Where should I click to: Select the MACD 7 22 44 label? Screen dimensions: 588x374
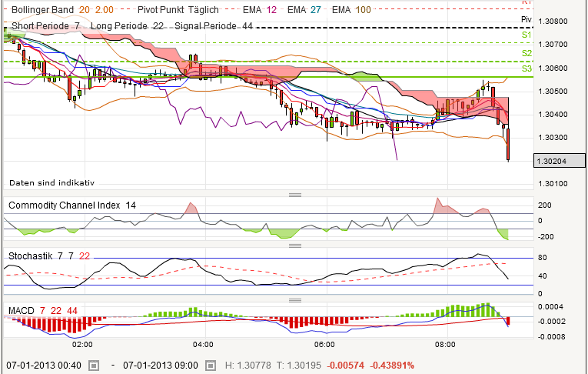pyautogui.click(x=43, y=311)
